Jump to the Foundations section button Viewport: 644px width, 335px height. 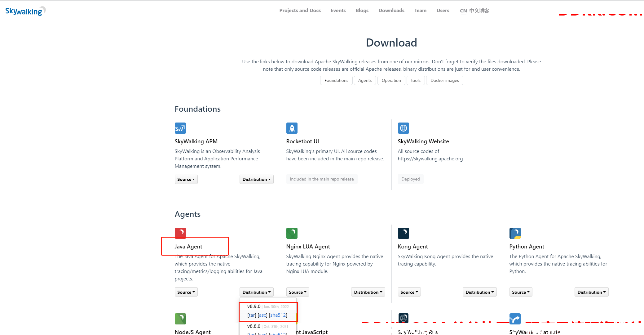click(x=336, y=80)
